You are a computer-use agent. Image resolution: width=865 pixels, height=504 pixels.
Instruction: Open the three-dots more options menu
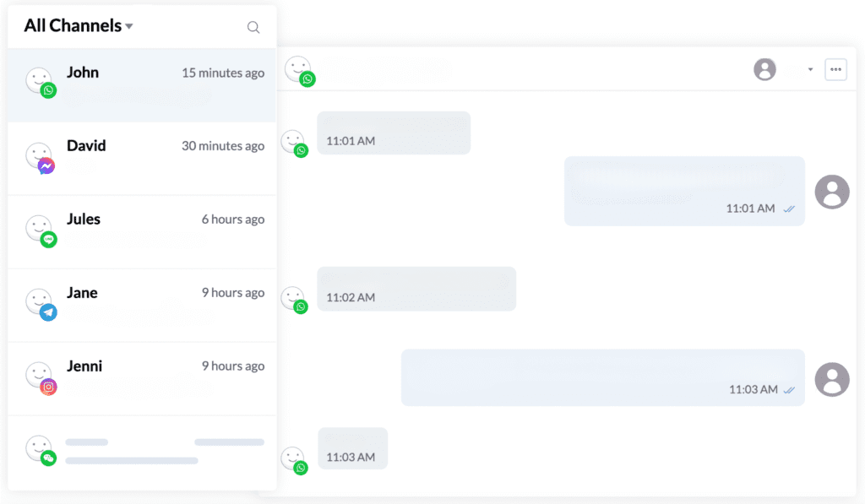(x=835, y=69)
